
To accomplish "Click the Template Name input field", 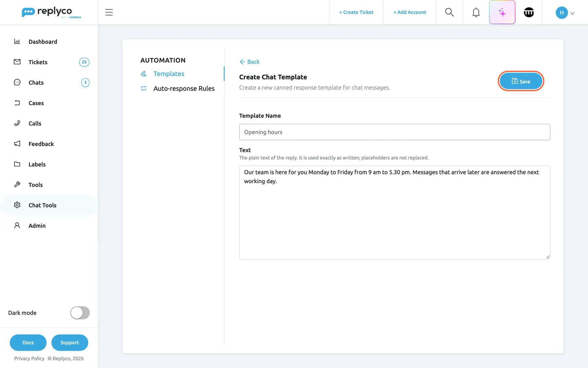I will pyautogui.click(x=395, y=132).
